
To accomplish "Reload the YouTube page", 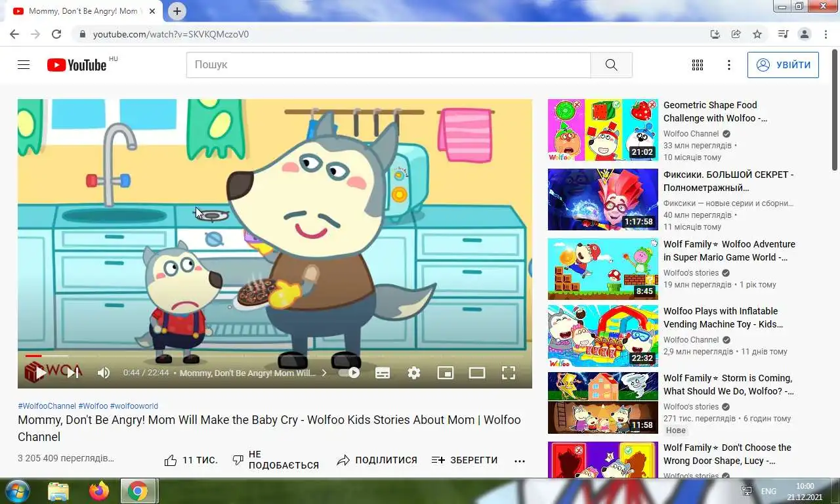I will 56,34.
